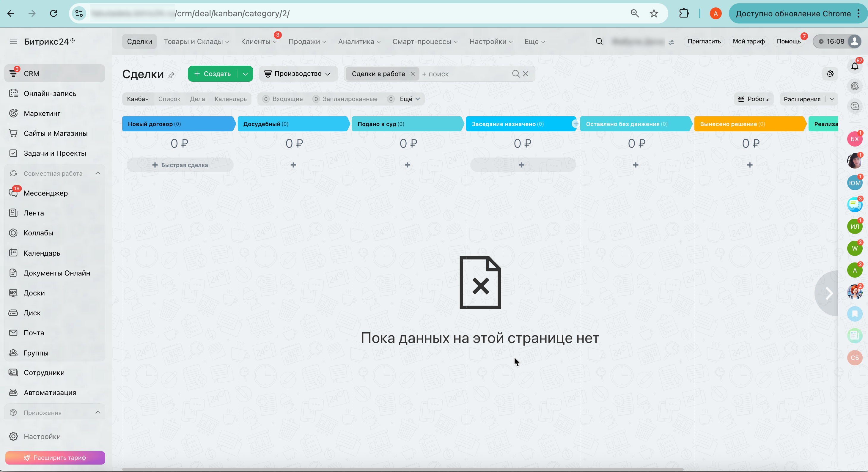Click the Вынесено решение stage header

click(750, 124)
